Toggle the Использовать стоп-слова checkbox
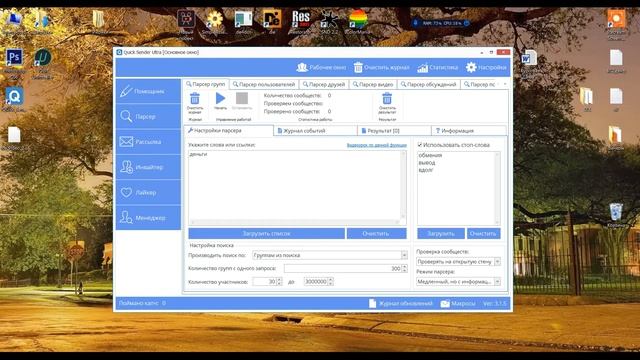This screenshot has height=360, width=640. 420,144
